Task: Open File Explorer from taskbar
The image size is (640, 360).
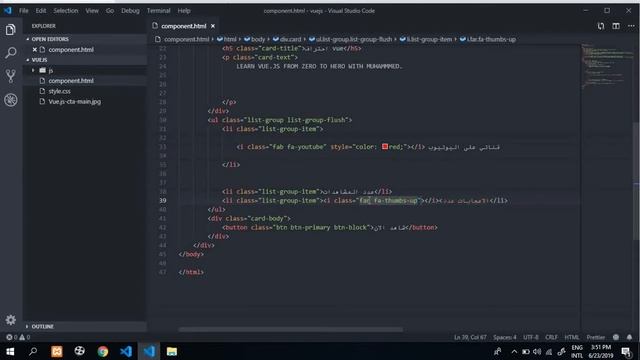Action: point(172,351)
